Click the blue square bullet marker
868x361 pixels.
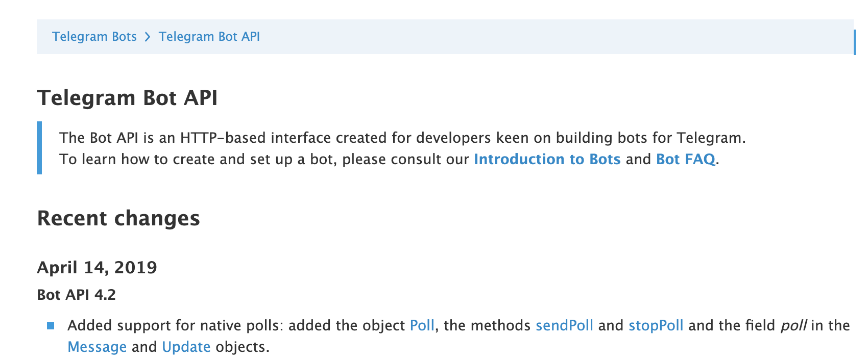tap(51, 326)
